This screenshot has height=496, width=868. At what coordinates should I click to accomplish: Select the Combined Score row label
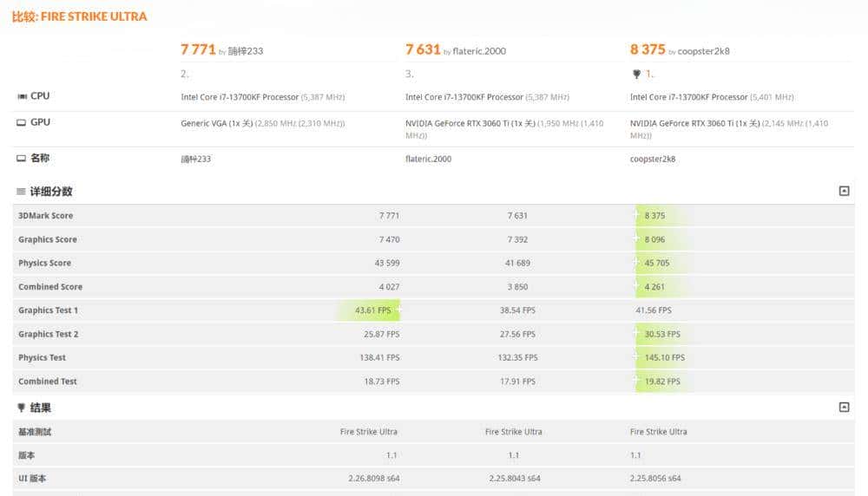pyautogui.click(x=50, y=287)
